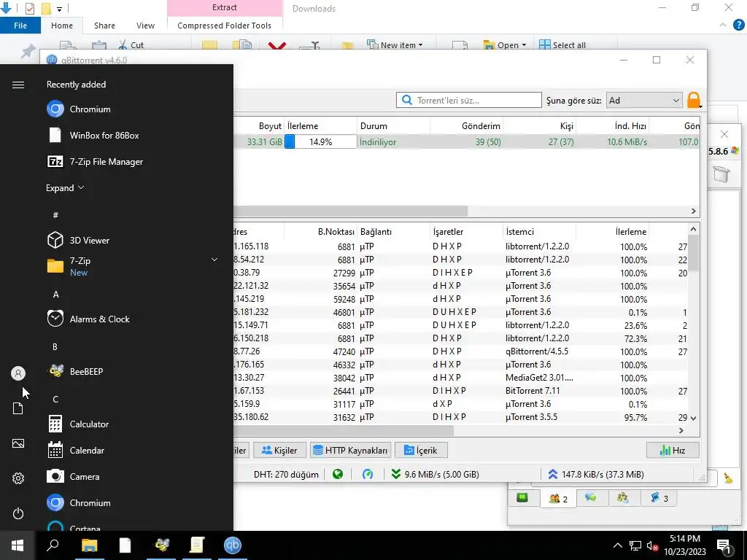Click the muted volume tray icon
Screen dimensions: 747x560
[x=653, y=545]
